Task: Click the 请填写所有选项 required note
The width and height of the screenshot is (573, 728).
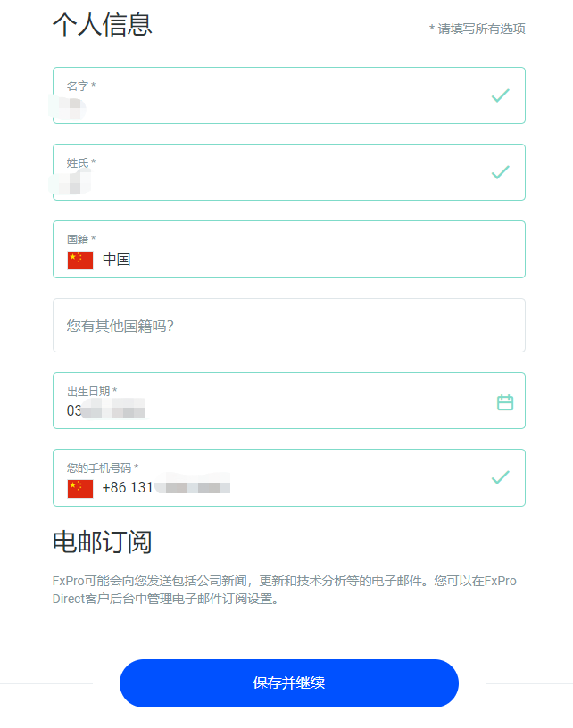Action: click(477, 29)
